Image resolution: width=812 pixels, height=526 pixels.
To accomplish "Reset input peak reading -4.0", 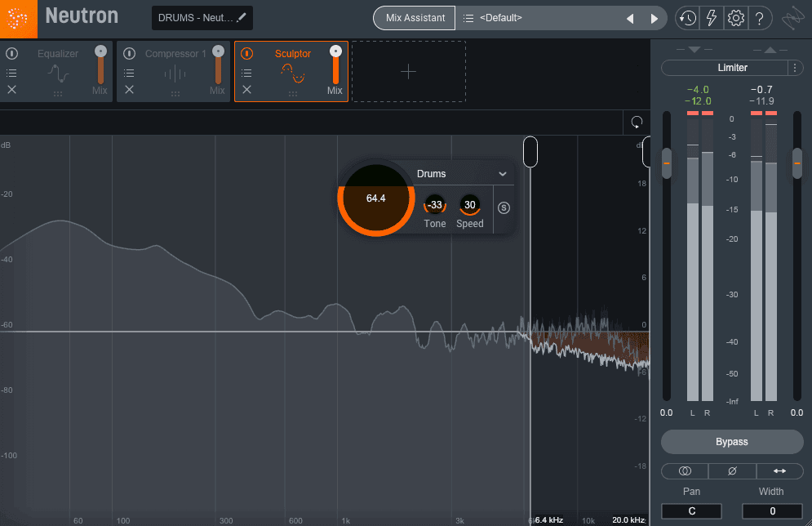I will click(x=698, y=90).
